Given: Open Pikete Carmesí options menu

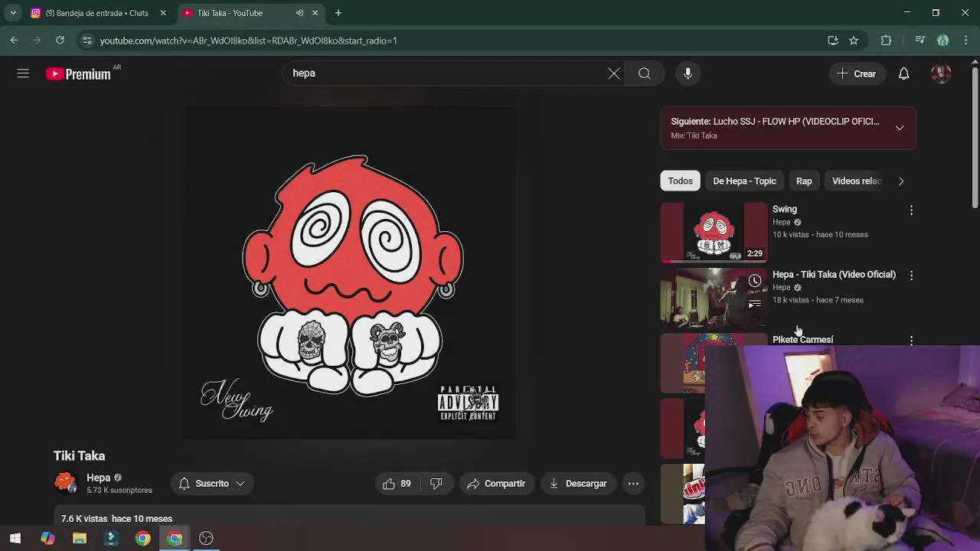Looking at the screenshot, I should (x=911, y=340).
